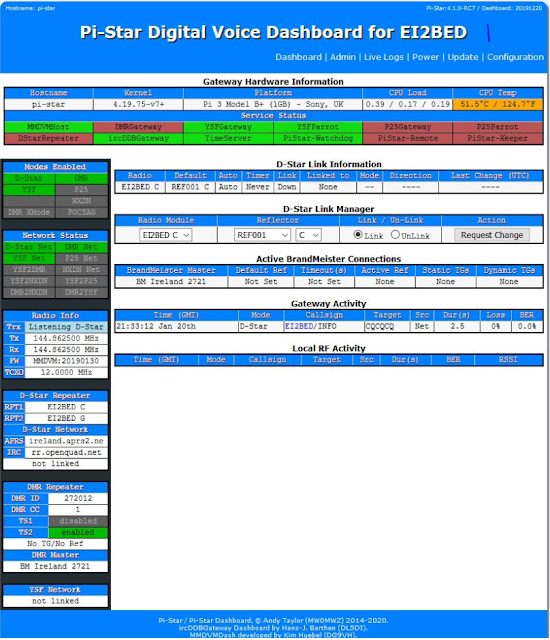This screenshot has height=640, width=550.
Task: Click BM Ireland 2721 in BrandMeister connections
Action: pos(171,282)
